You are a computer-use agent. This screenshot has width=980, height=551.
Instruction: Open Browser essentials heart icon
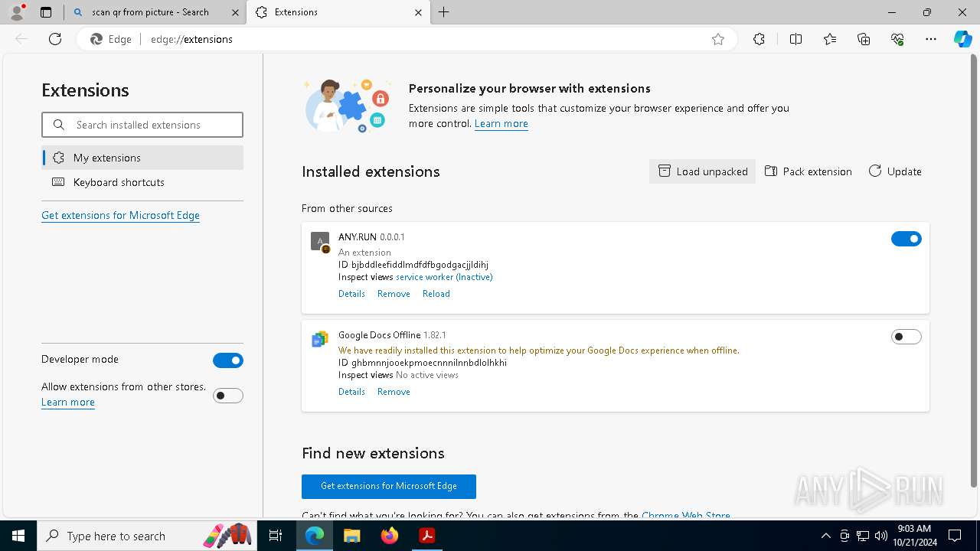click(897, 39)
